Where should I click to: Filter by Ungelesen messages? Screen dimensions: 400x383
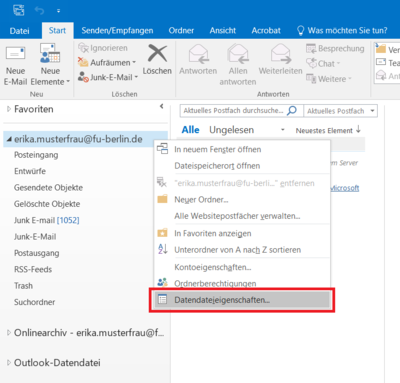click(231, 130)
